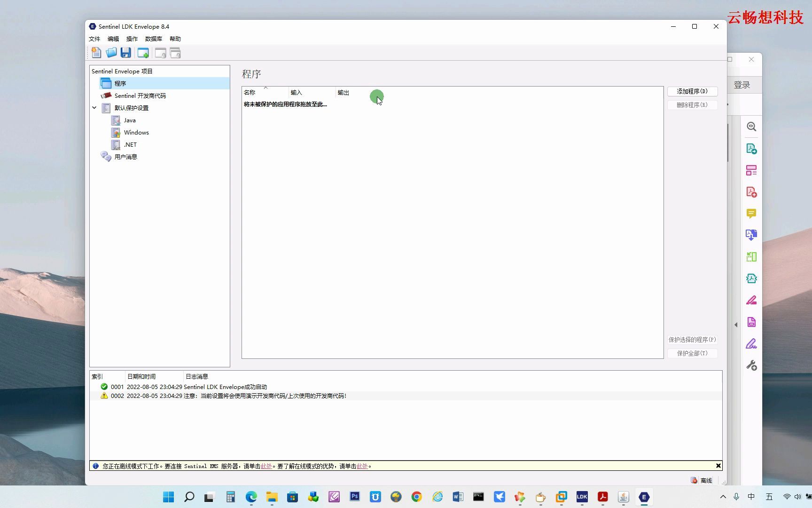Open the .NET protection settings
Image resolution: width=812 pixels, height=508 pixels.
coord(130,144)
